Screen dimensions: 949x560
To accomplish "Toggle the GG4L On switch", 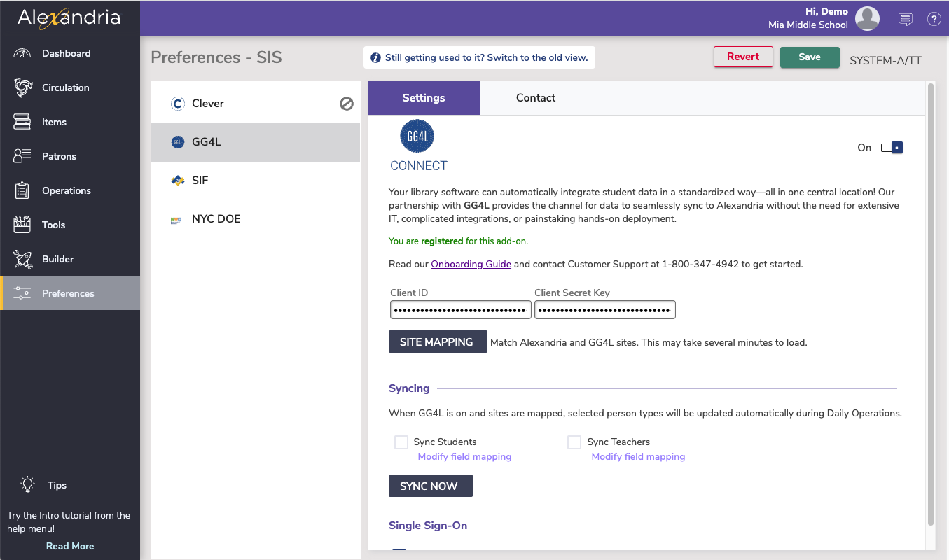I will pyautogui.click(x=892, y=148).
